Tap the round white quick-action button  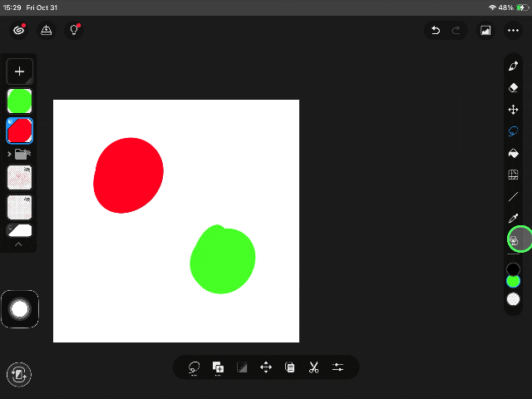coord(20,309)
